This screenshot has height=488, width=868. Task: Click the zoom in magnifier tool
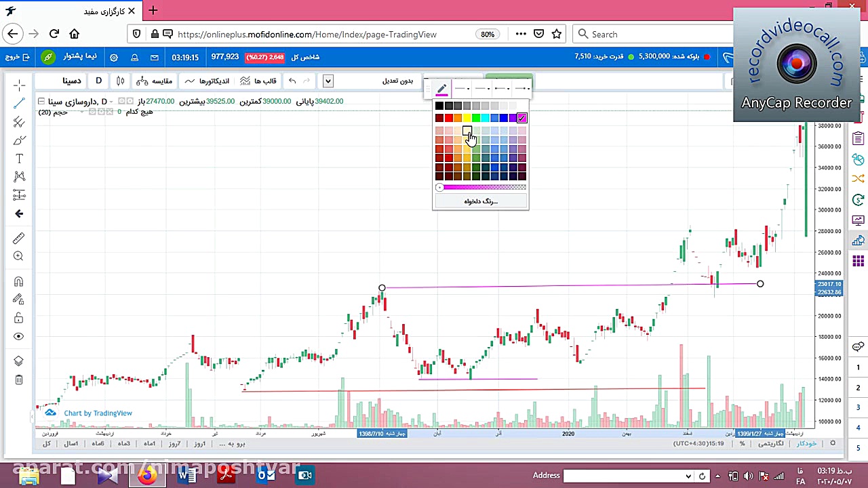pos(19,256)
